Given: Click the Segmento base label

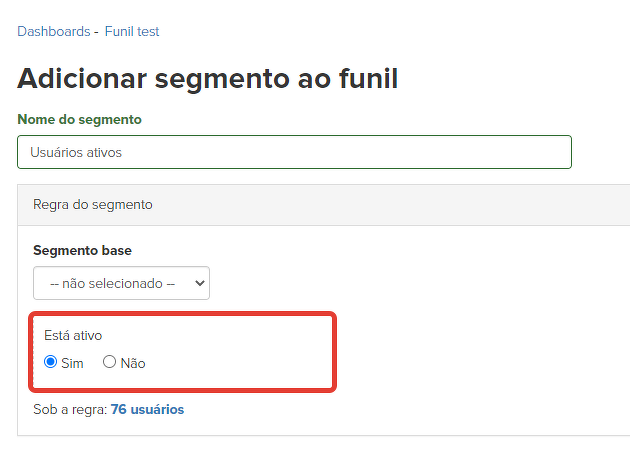Looking at the screenshot, I should (82, 250).
